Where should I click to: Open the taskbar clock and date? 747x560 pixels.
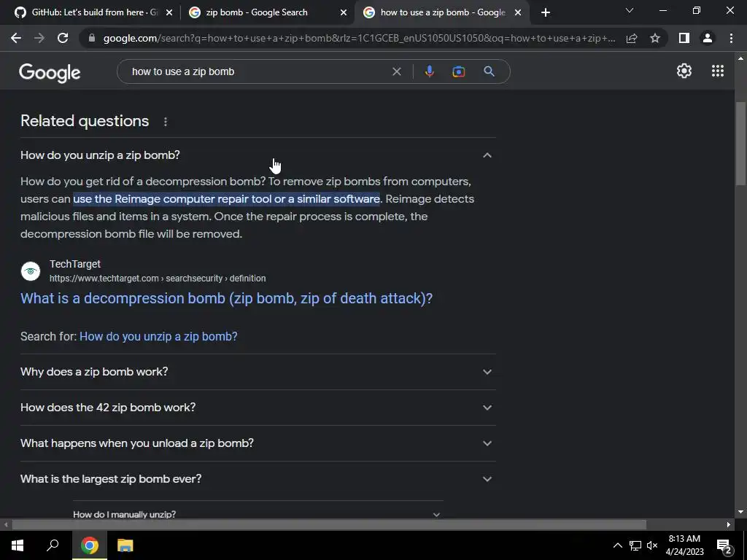coord(684,545)
